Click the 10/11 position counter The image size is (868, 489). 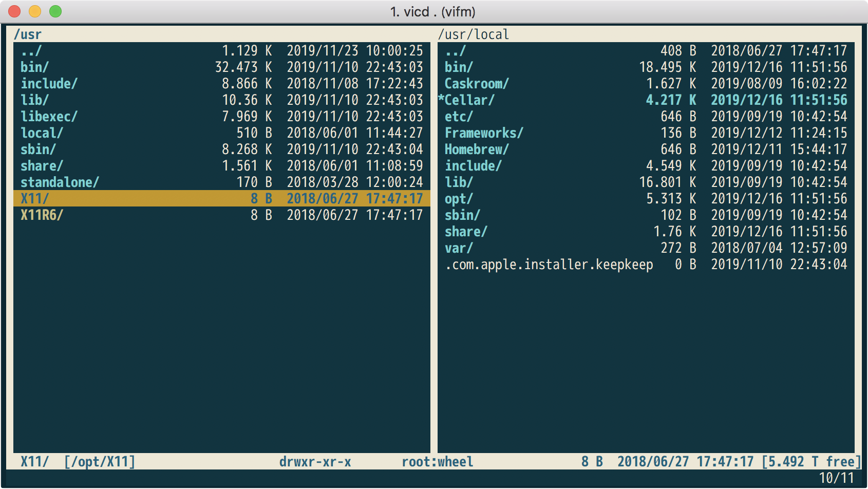(836, 478)
